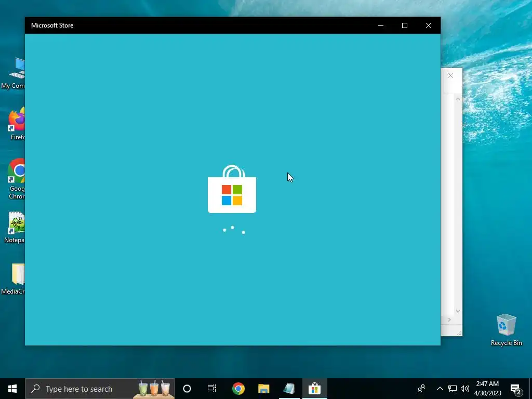Select the Firefox desktop shortcut
This screenshot has width=532, height=399.
(16, 124)
